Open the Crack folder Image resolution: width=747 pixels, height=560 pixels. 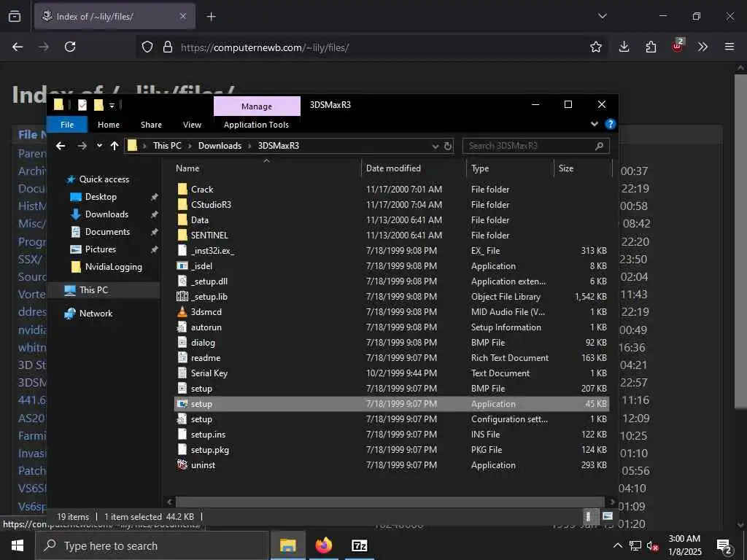[202, 190]
